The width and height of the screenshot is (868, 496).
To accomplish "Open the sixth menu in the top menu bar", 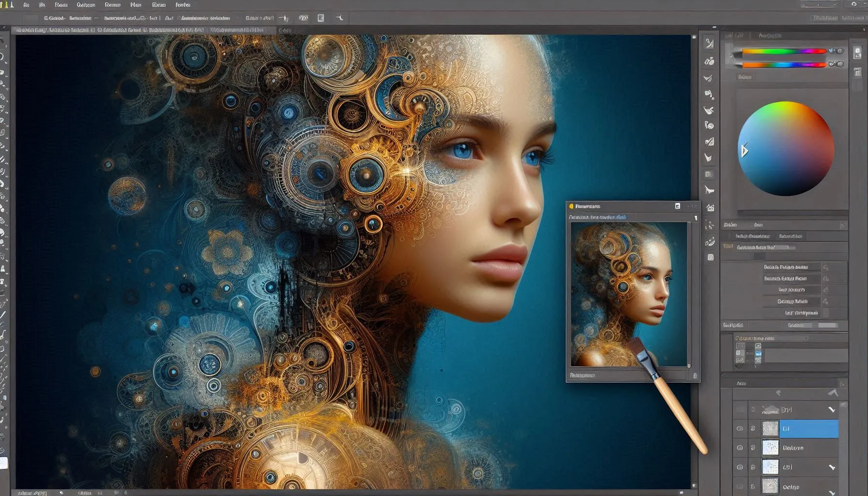I will pos(136,5).
